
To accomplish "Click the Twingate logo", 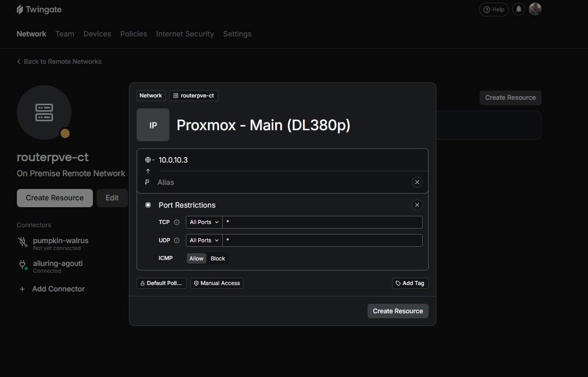I will pyautogui.click(x=39, y=10).
